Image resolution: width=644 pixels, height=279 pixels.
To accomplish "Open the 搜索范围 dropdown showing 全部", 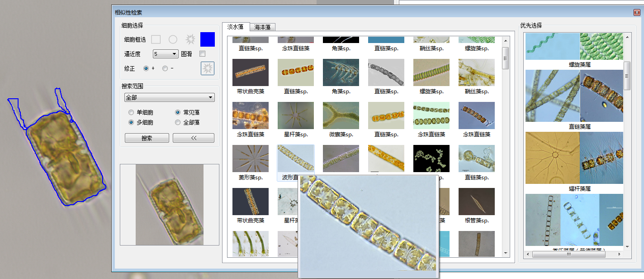I will [x=170, y=97].
